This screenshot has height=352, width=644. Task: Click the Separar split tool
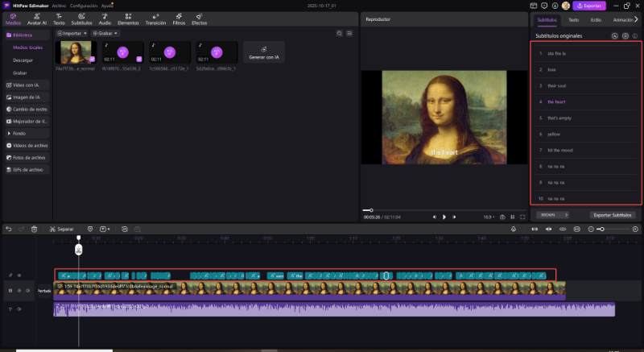(61, 229)
